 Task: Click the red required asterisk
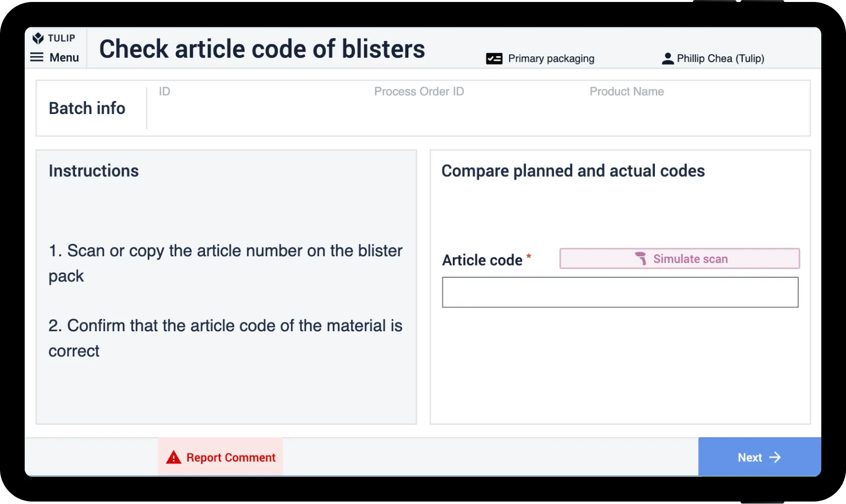coord(528,256)
